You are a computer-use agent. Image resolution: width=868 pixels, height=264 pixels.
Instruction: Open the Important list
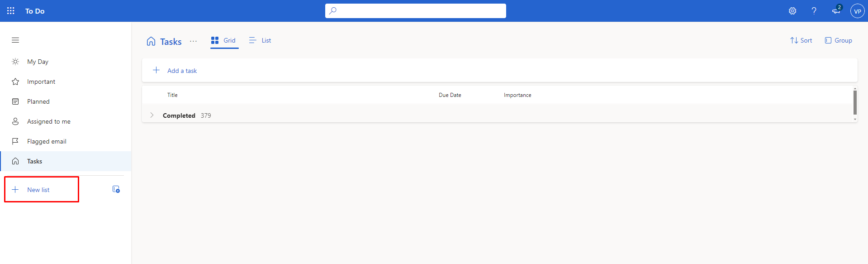tap(66, 82)
